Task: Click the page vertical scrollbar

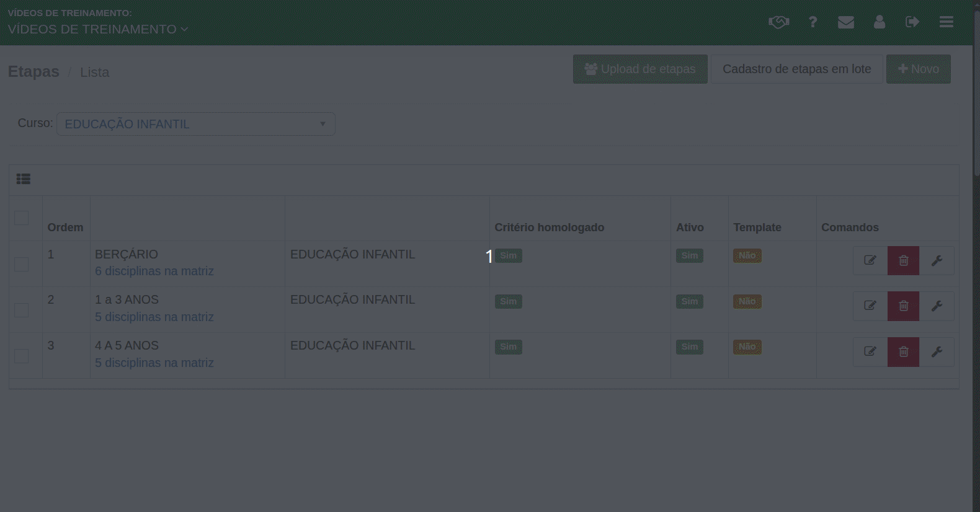Action: (x=976, y=93)
